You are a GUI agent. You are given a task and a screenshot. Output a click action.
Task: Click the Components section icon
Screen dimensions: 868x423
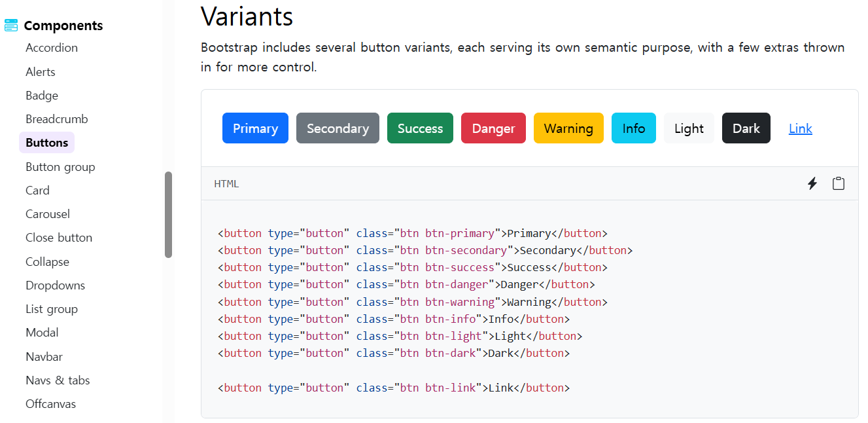11,26
